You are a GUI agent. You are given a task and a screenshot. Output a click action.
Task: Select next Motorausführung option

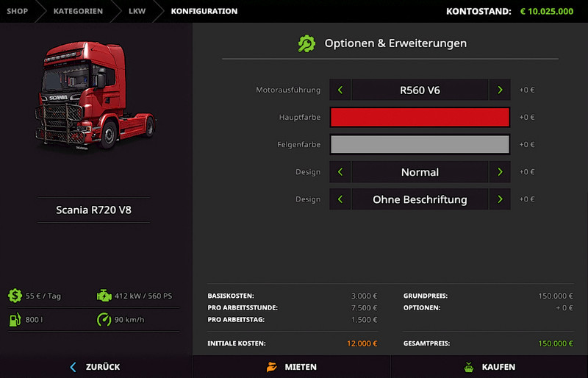point(500,90)
